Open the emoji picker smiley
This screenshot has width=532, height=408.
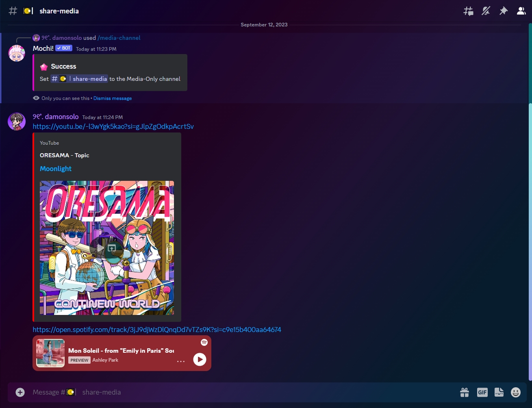click(516, 392)
